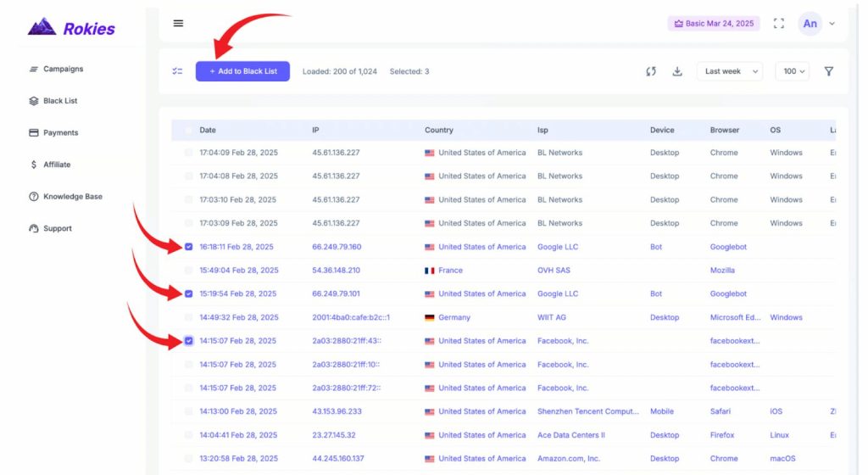
Task: Click the OS column header
Action: point(775,130)
